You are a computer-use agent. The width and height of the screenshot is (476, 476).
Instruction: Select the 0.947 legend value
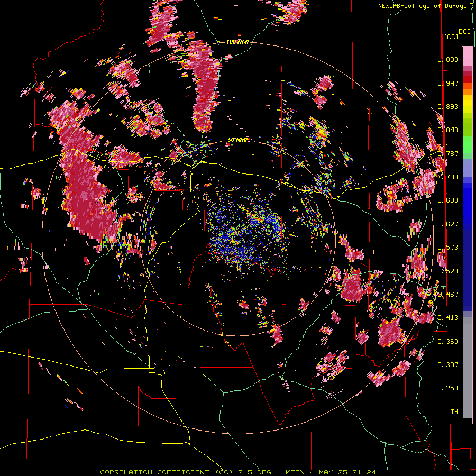pos(448,83)
